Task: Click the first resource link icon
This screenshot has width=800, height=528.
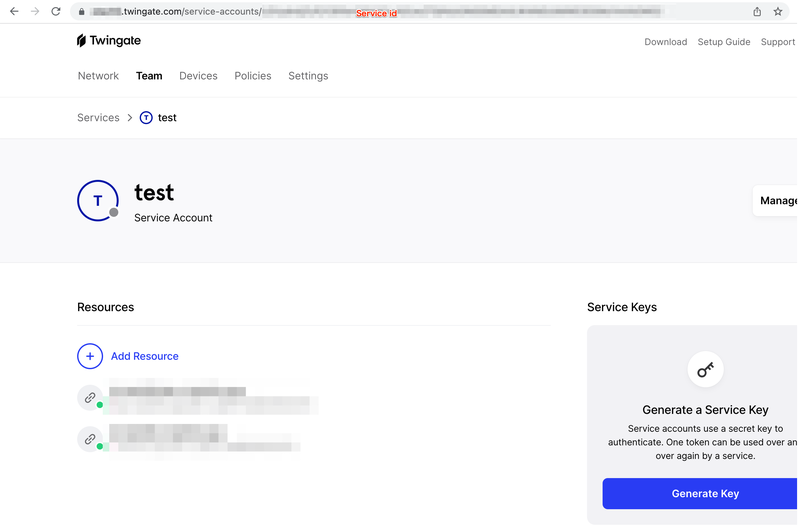Action: pos(90,397)
